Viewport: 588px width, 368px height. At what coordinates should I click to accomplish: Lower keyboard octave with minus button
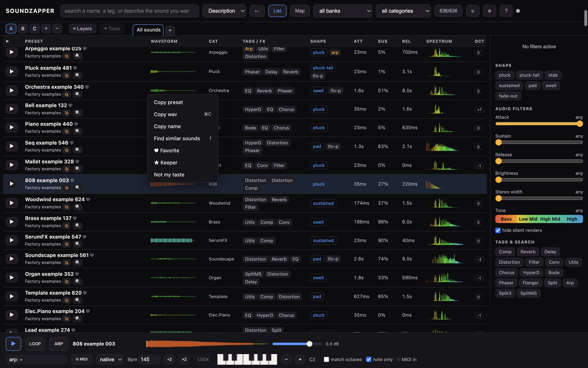pyautogui.click(x=286, y=359)
